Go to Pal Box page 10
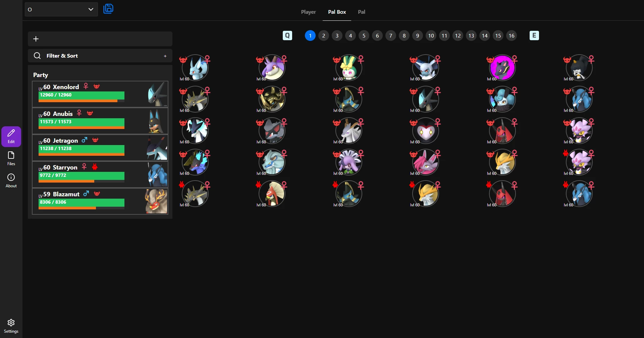This screenshot has width=644, height=338. point(431,36)
